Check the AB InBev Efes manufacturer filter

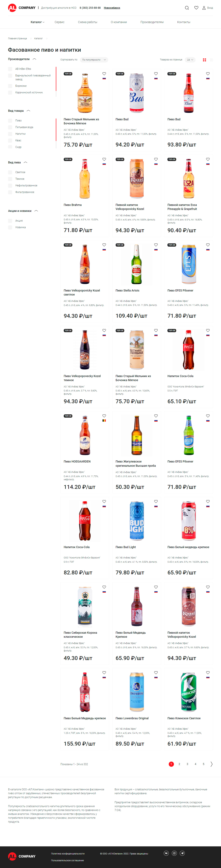click(x=10, y=69)
